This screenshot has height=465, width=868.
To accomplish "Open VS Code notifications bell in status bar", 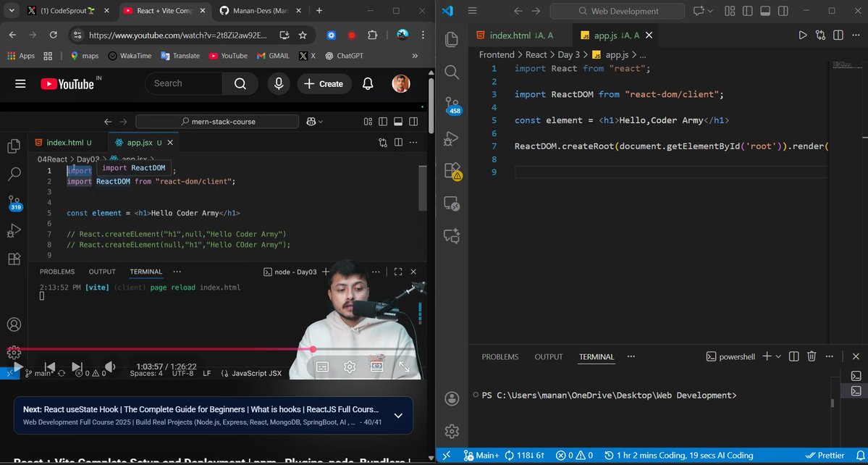I will (x=860, y=456).
